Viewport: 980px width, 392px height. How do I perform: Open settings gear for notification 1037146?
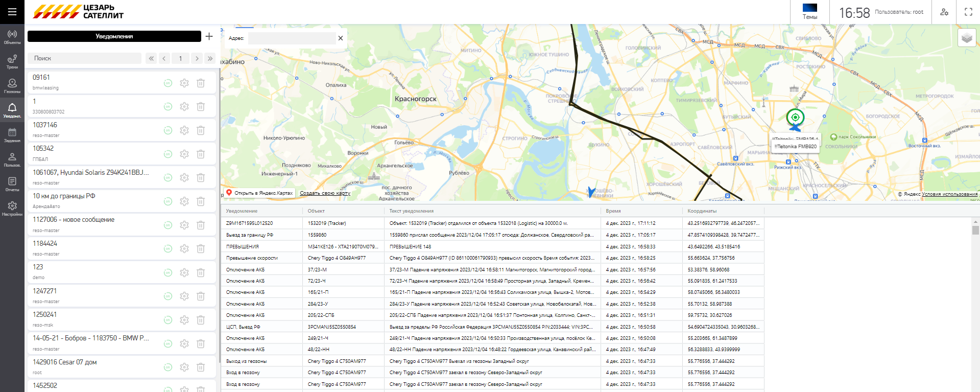coord(184,130)
